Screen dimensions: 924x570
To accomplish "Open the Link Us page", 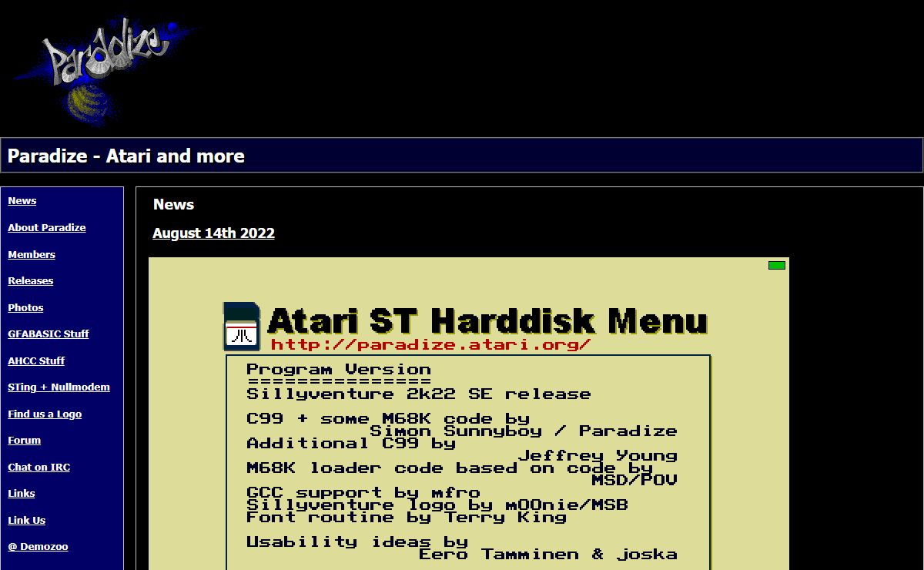I will tap(27, 521).
